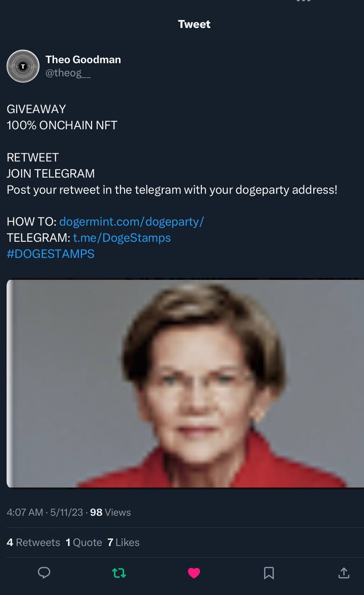Open Theo Goodman's profile avatar

23,66
